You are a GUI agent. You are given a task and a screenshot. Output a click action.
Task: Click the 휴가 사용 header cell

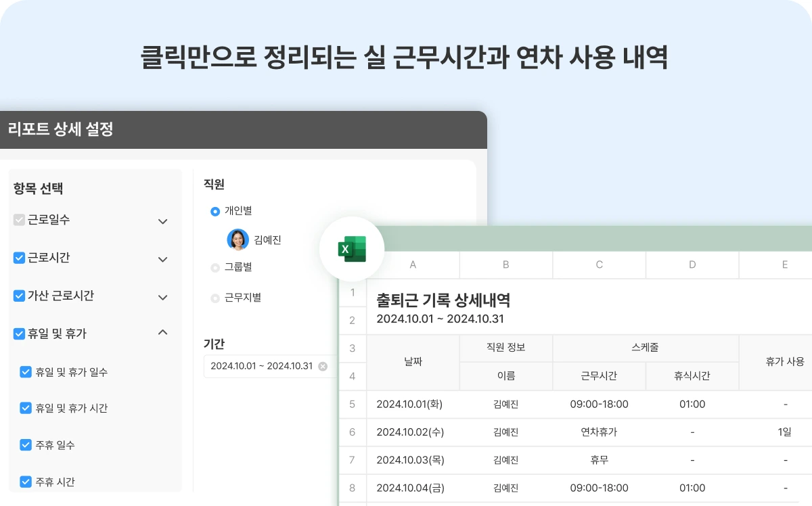click(775, 362)
